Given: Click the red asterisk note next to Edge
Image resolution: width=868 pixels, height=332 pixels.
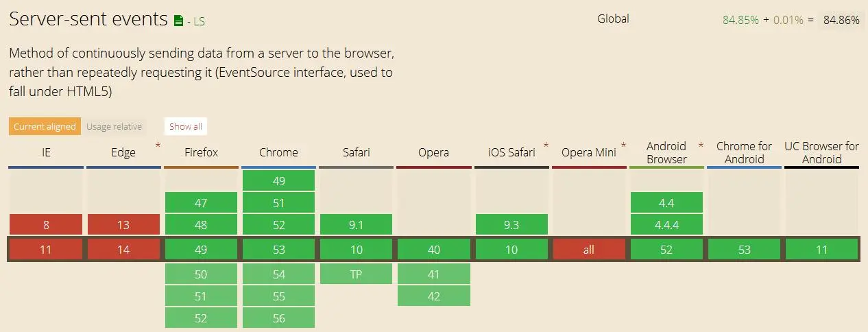Looking at the screenshot, I should [x=158, y=145].
